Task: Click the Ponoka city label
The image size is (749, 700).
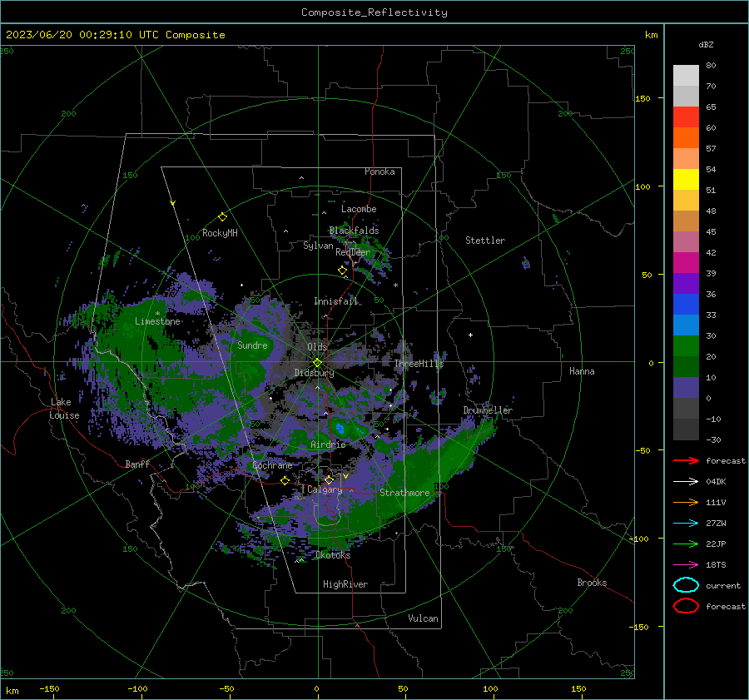Action: (379, 171)
